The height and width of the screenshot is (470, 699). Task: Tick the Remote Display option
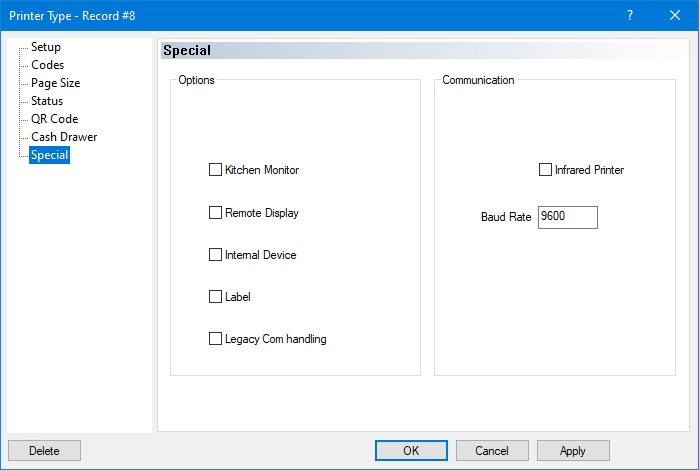215,213
